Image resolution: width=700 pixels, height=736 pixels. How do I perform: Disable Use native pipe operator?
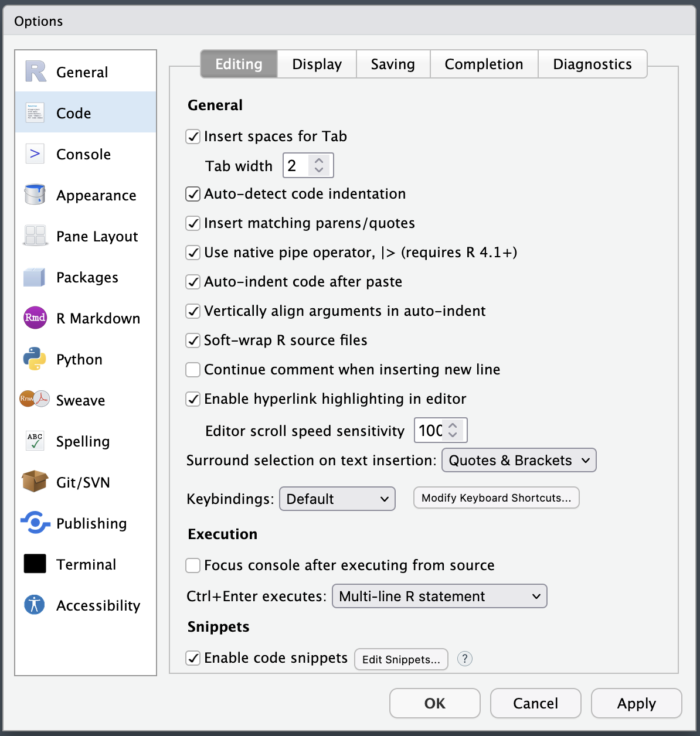tap(193, 253)
